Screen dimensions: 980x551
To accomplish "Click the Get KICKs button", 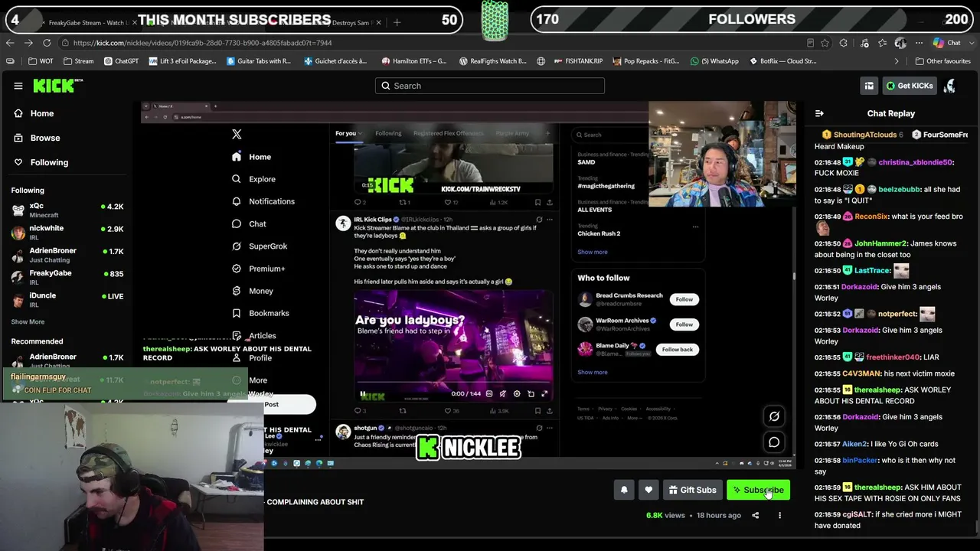I will click(910, 86).
